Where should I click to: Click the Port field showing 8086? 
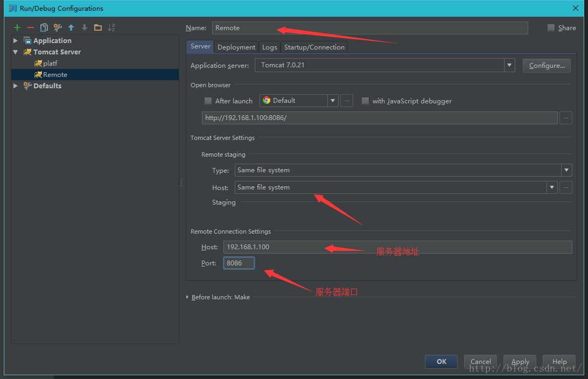(239, 263)
